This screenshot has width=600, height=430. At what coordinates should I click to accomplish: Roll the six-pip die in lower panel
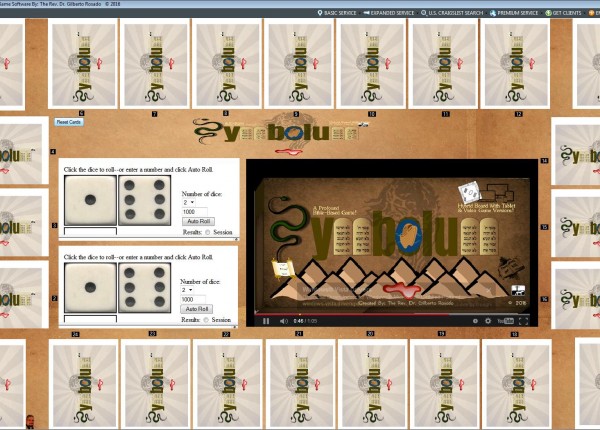point(146,288)
